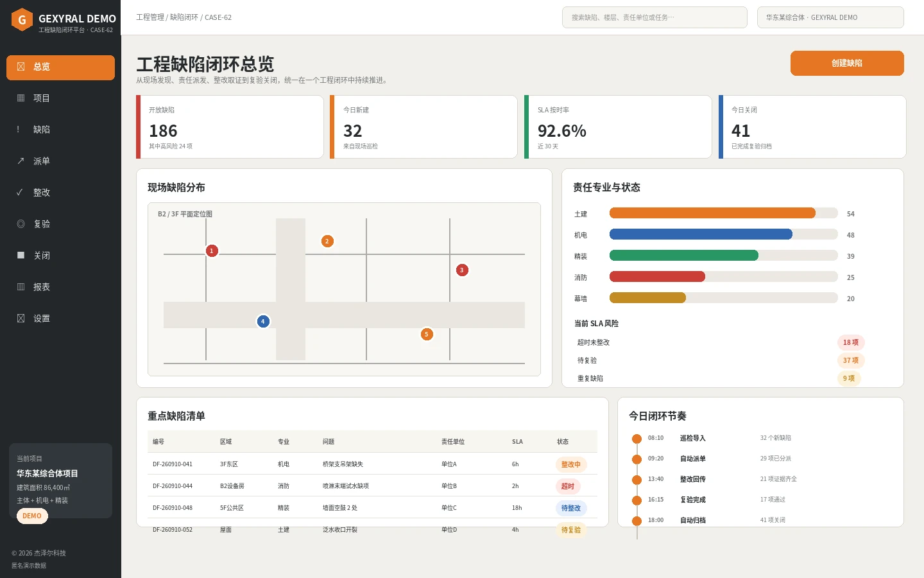Click the 关闭 square icon
This screenshot has width=924, height=578.
coord(21,256)
